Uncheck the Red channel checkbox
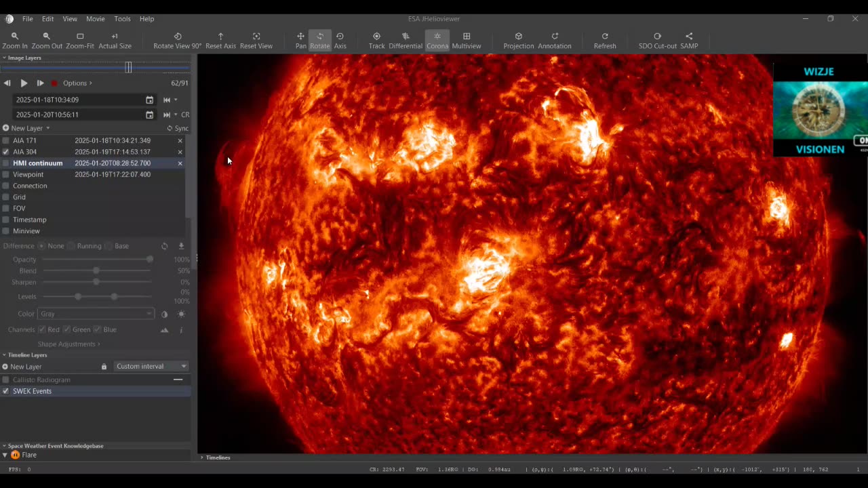The width and height of the screenshot is (868, 488). coord(41,329)
